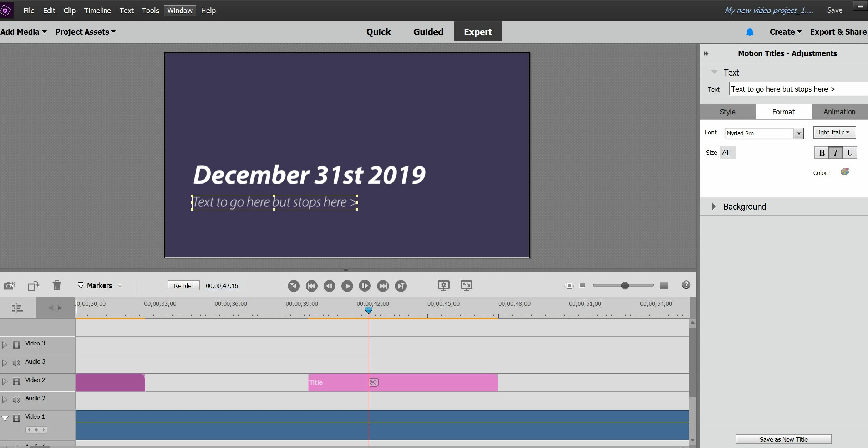Open the notification bell icon
This screenshot has height=448, width=868.
[x=750, y=32]
